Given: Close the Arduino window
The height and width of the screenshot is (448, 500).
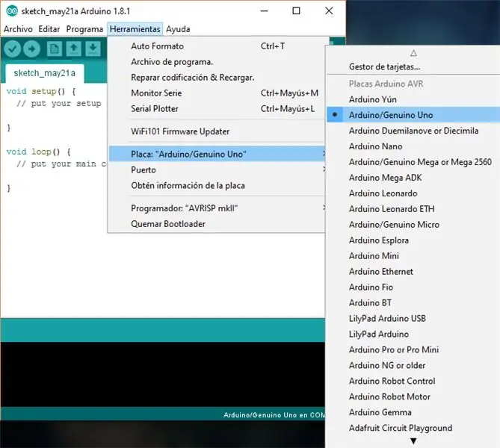Looking at the screenshot, I should tap(329, 11).
